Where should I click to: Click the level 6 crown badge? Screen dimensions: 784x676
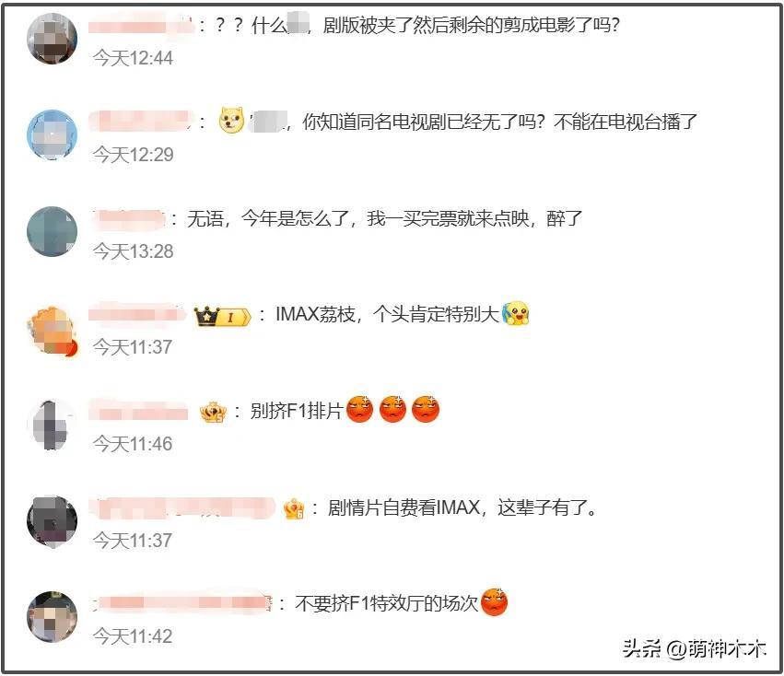294,509
